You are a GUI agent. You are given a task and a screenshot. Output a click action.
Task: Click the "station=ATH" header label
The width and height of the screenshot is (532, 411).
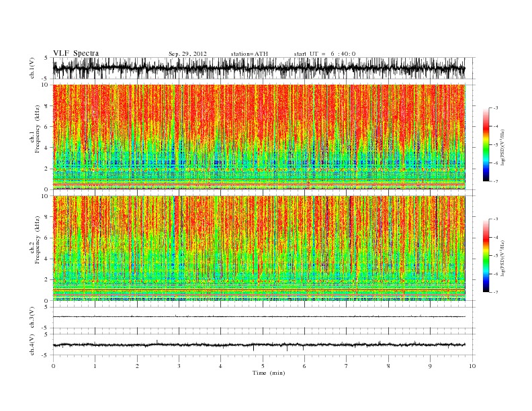[249, 54]
